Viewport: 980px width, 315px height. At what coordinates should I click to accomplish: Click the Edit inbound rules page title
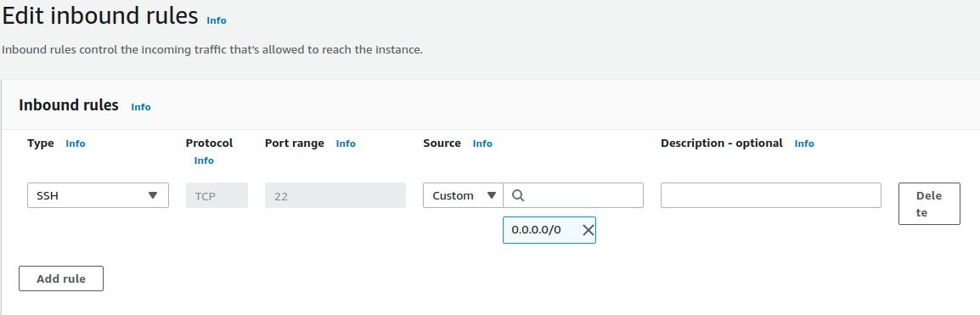[x=100, y=15]
